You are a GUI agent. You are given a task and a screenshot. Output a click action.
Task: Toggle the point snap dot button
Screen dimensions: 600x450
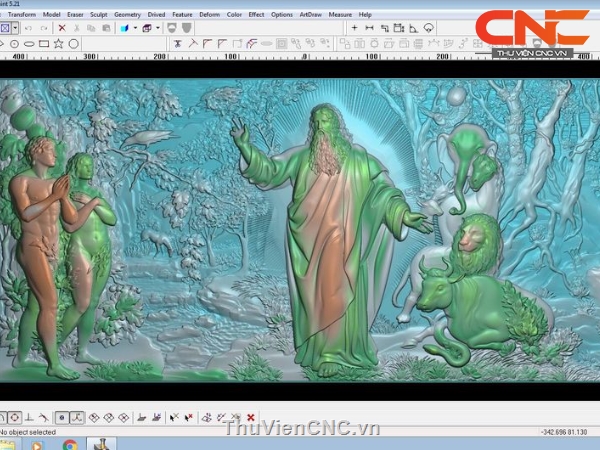click(x=62, y=417)
